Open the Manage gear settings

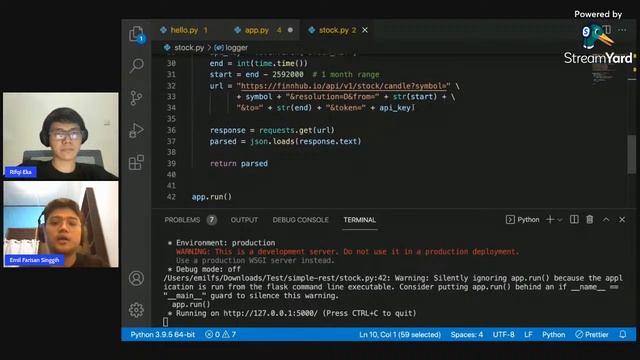click(136, 310)
